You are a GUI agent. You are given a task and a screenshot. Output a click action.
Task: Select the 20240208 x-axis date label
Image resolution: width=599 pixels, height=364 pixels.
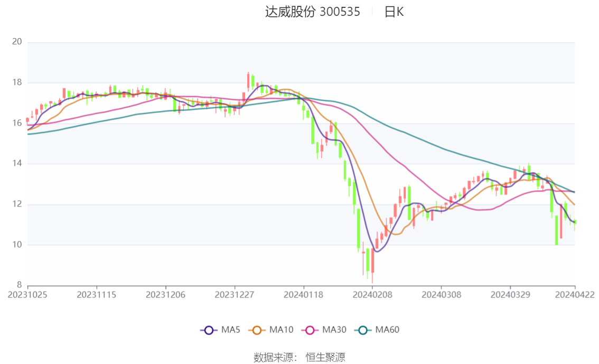pyautogui.click(x=372, y=294)
